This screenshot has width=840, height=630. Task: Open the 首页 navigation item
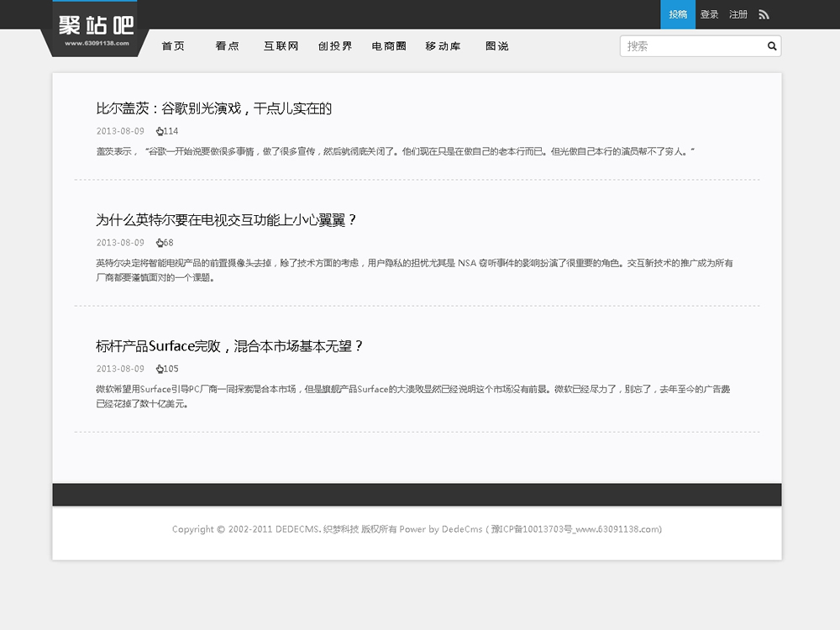pos(173,46)
